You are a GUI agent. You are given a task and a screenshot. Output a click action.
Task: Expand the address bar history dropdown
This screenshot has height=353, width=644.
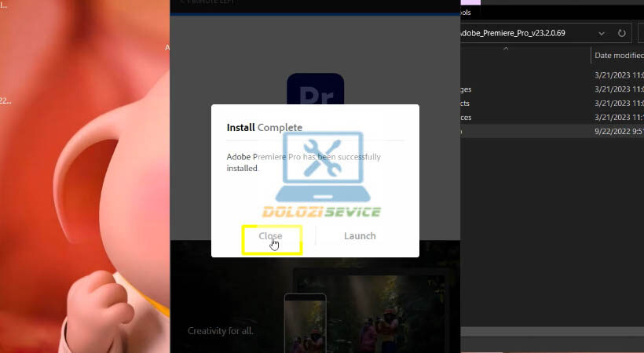(602, 33)
